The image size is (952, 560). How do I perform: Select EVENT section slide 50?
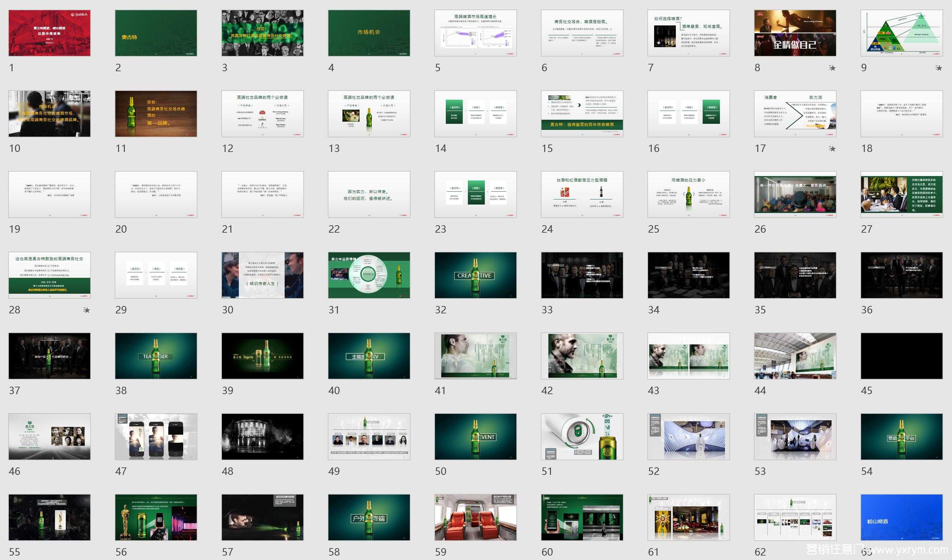click(476, 437)
